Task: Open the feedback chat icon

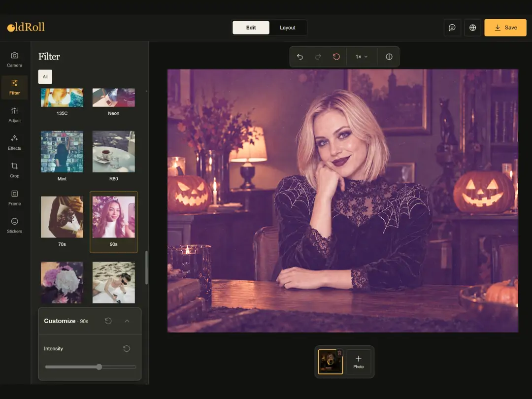Action: click(x=452, y=28)
